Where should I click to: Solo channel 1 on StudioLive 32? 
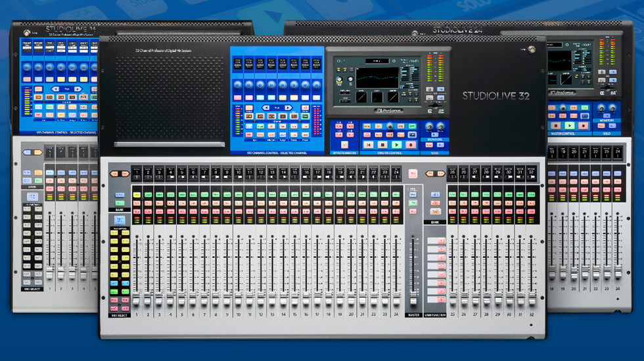coord(137,203)
